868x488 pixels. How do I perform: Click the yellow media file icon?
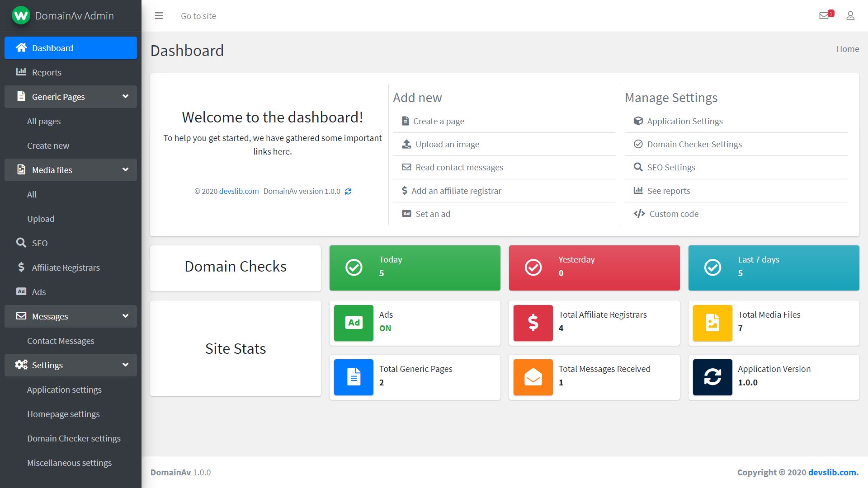[712, 323]
